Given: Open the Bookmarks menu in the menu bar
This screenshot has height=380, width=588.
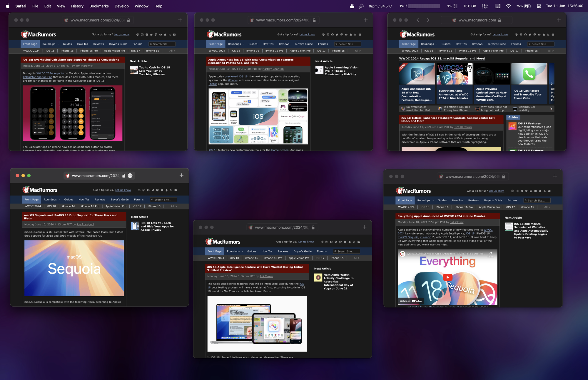Looking at the screenshot, I should pyautogui.click(x=99, y=6).
